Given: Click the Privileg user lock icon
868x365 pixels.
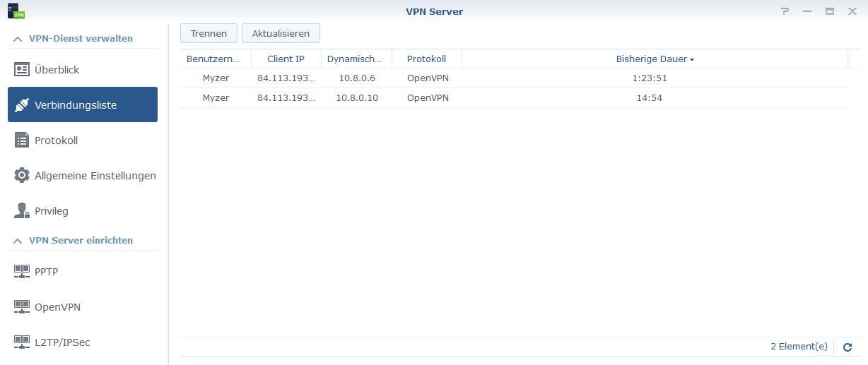Looking at the screenshot, I should (x=22, y=211).
